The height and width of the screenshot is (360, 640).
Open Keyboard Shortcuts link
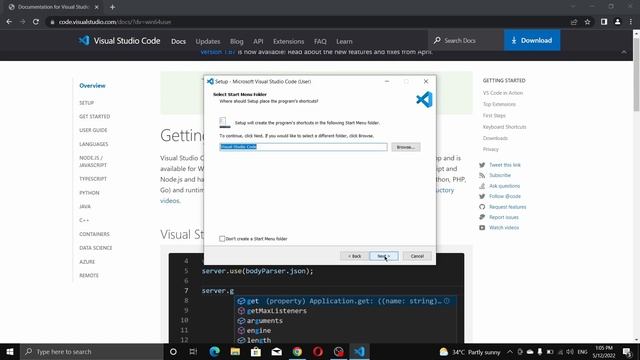tap(504, 127)
